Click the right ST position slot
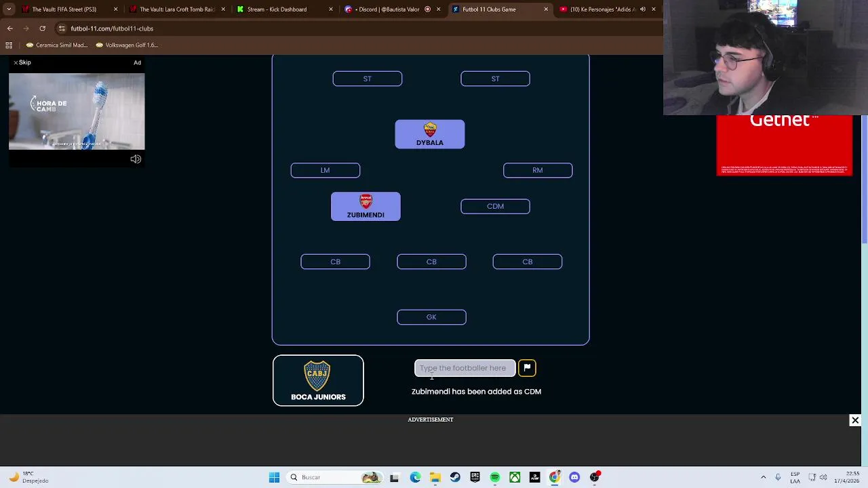Screen dimensions: 868x488 pos(495,79)
